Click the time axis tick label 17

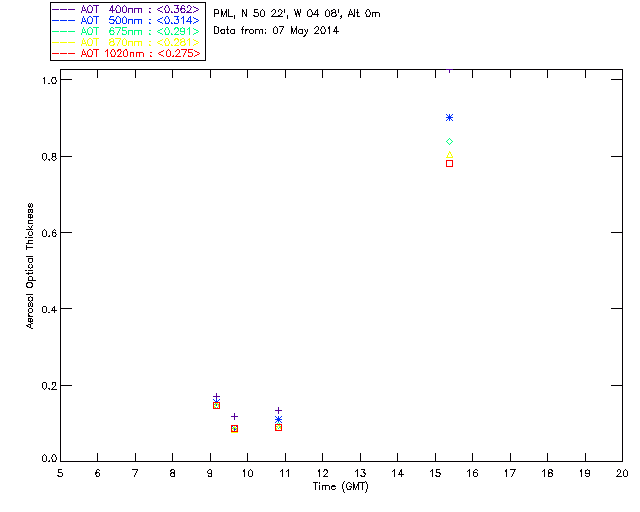point(510,473)
